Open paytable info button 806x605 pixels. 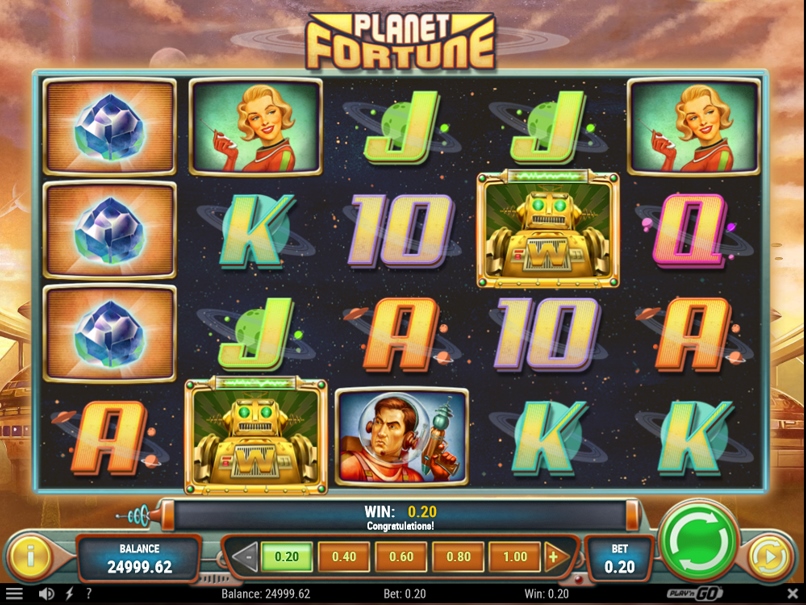pos(30,556)
